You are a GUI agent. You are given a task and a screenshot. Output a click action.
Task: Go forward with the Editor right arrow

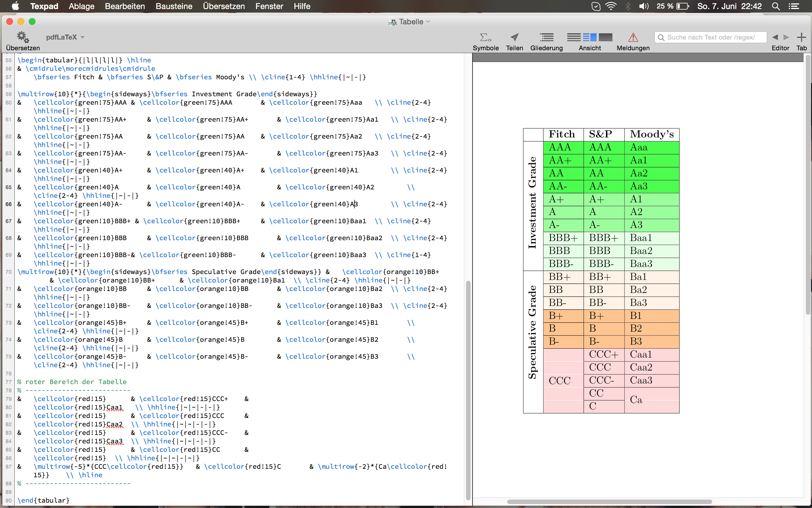(786, 37)
